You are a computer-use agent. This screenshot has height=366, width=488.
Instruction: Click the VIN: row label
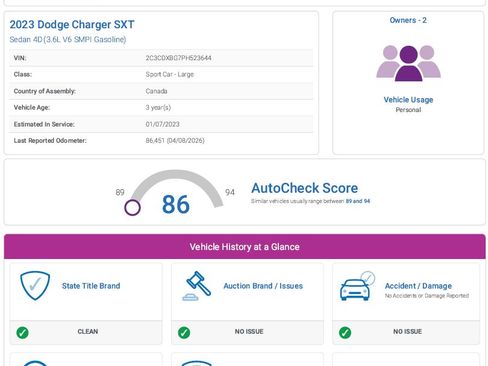click(x=20, y=58)
